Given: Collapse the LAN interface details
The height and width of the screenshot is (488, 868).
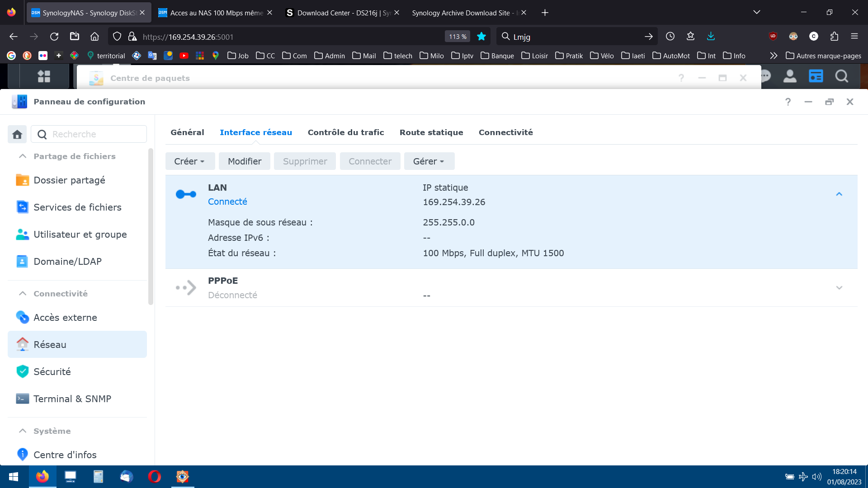Looking at the screenshot, I should [839, 194].
